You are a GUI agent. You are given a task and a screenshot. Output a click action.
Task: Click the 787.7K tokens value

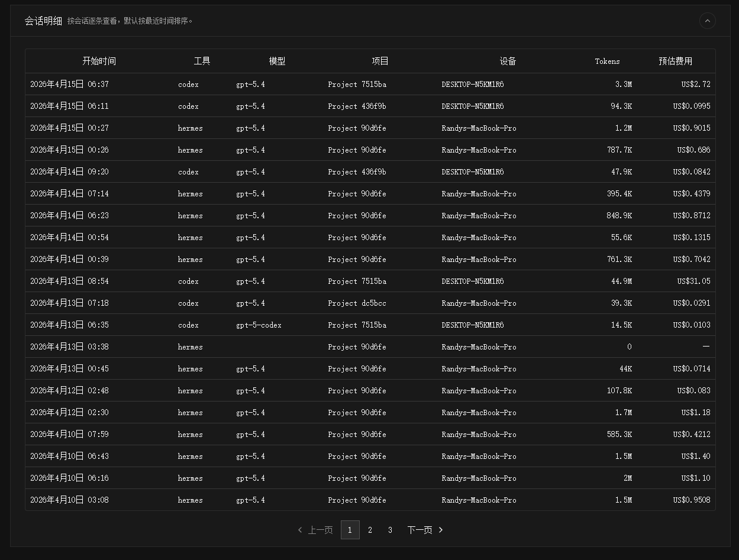click(619, 150)
